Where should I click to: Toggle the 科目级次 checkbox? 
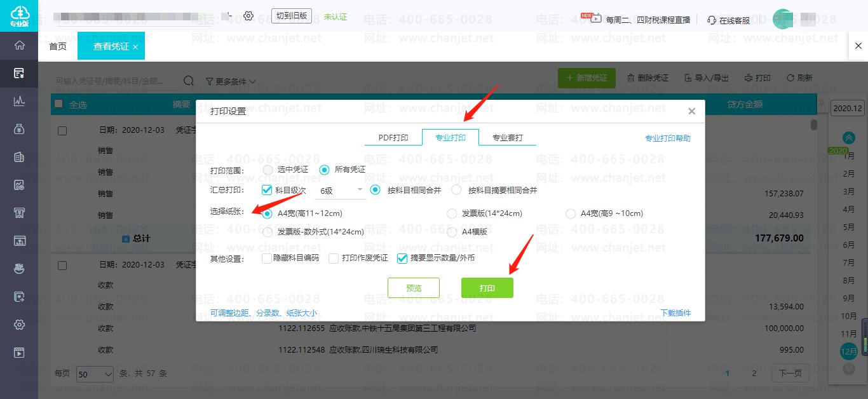click(x=267, y=189)
